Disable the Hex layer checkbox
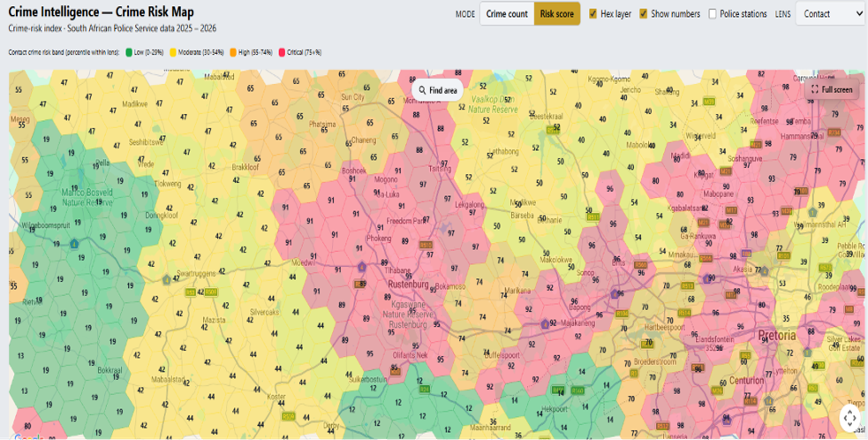868x440 pixels. pyautogui.click(x=593, y=14)
